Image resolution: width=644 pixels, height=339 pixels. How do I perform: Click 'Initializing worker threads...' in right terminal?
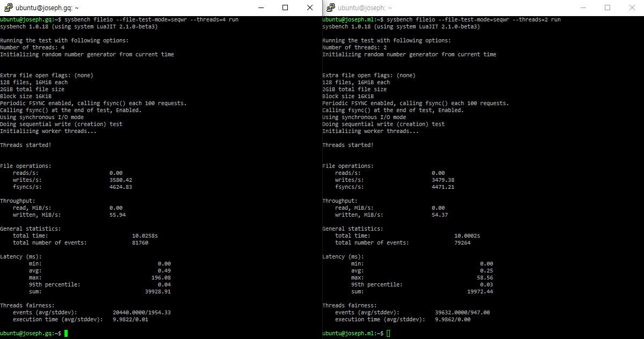[371, 131]
